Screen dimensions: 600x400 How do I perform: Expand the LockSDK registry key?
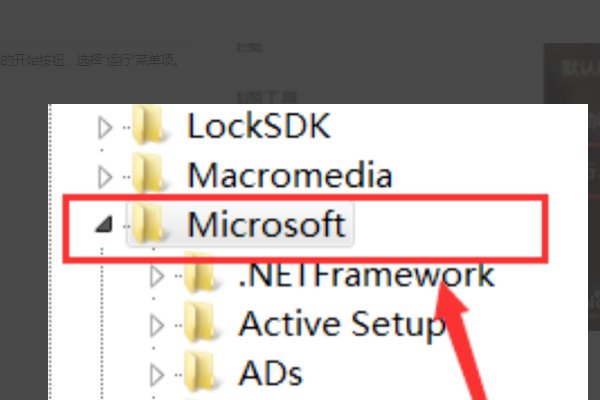(105, 127)
